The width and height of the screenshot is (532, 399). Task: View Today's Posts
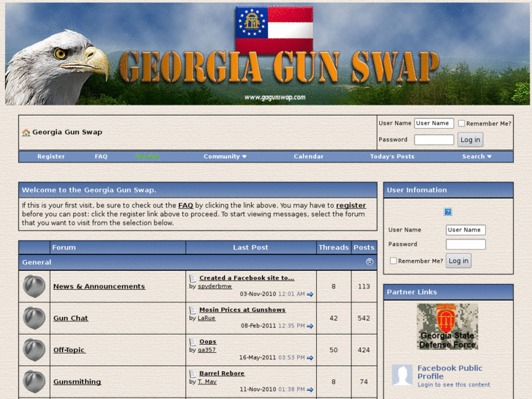[392, 157]
